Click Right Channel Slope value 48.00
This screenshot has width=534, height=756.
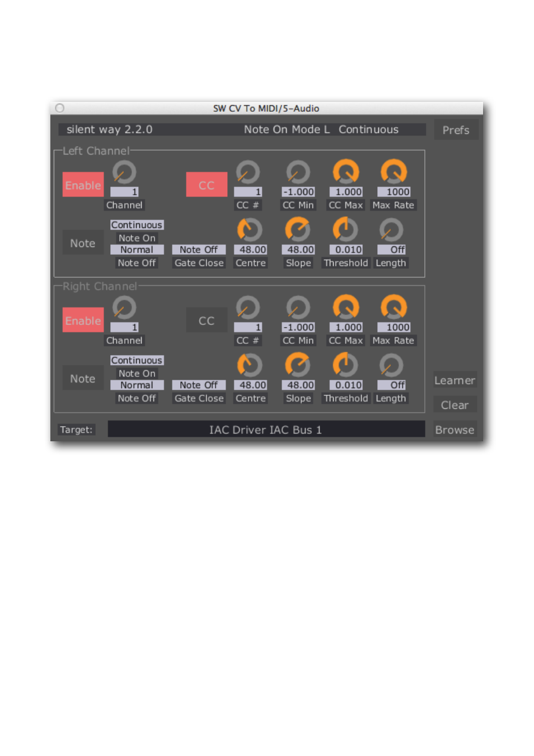(x=298, y=385)
